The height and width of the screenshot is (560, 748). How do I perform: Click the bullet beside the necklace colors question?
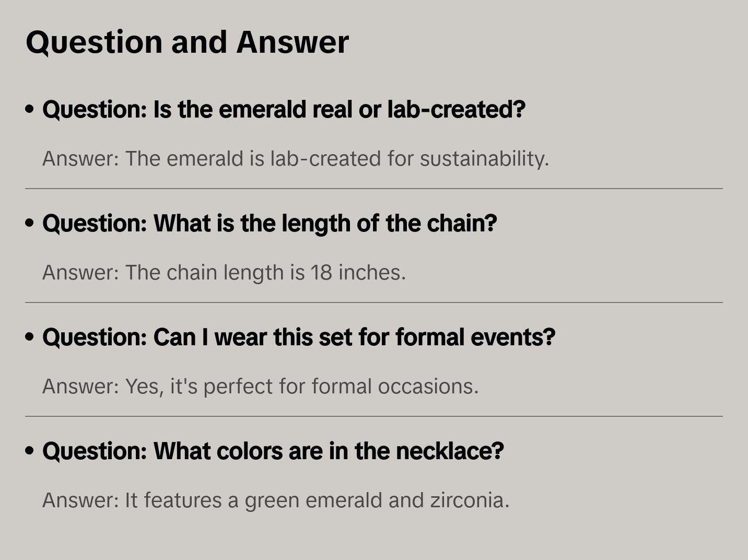pyautogui.click(x=30, y=451)
